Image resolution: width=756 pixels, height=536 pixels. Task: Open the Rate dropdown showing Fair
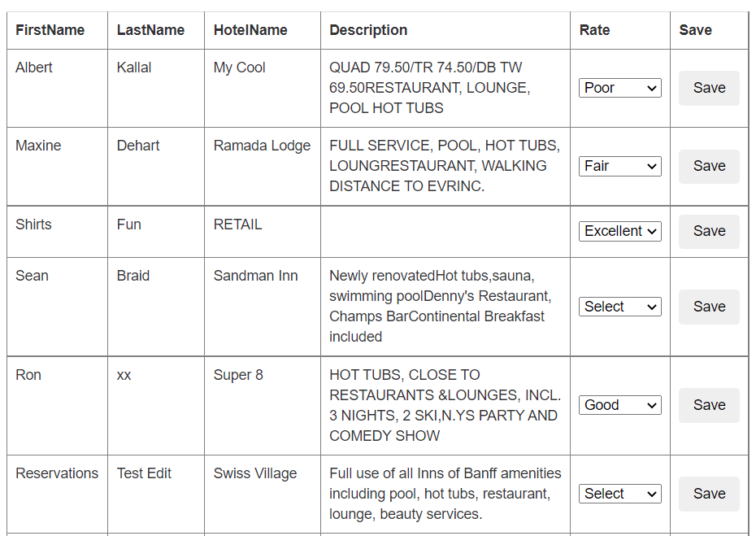click(619, 167)
